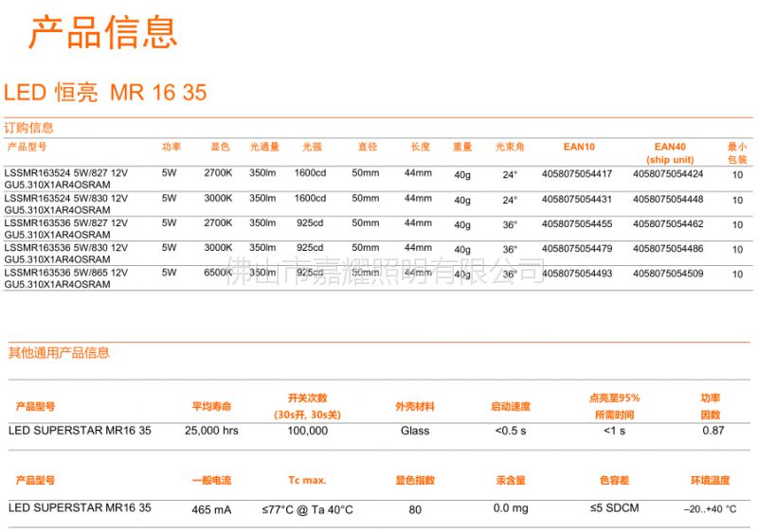Screen dimensions: 758x532
Task: Click the 0.0 mg mercury value
Action: coord(511,508)
